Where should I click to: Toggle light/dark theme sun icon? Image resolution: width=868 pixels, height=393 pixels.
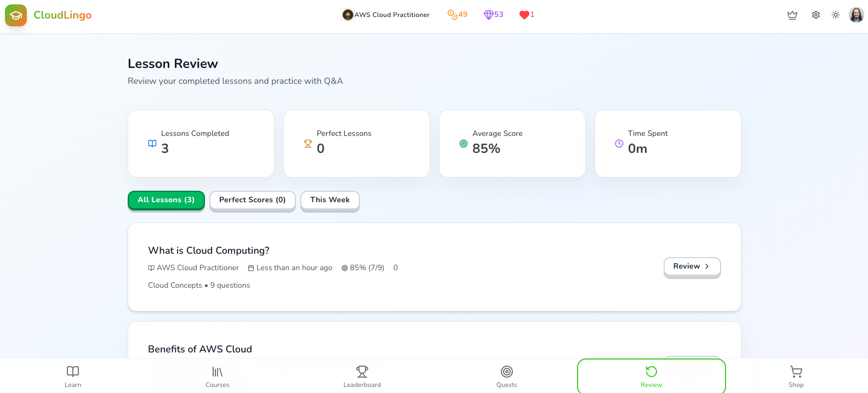pos(836,15)
